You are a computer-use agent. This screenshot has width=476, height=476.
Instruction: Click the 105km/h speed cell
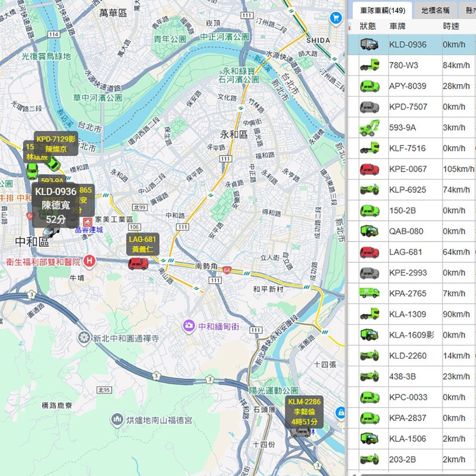pos(458,169)
